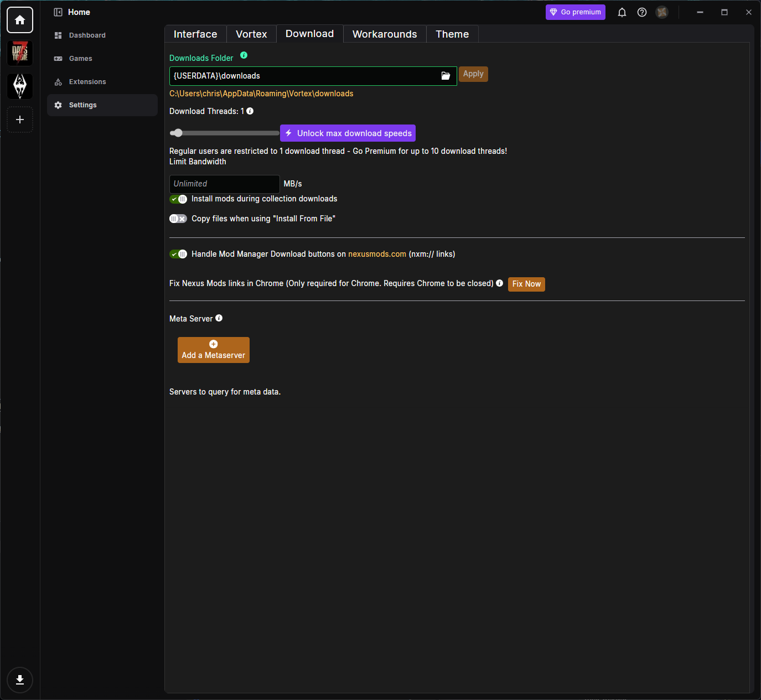Open the notifications bell icon
Image resolution: width=761 pixels, height=700 pixels.
[622, 12]
